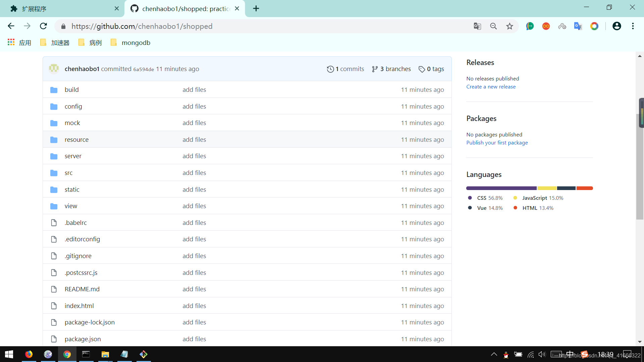The height and width of the screenshot is (362, 644).
Task: Open the package-lock.json file
Action: (90, 322)
